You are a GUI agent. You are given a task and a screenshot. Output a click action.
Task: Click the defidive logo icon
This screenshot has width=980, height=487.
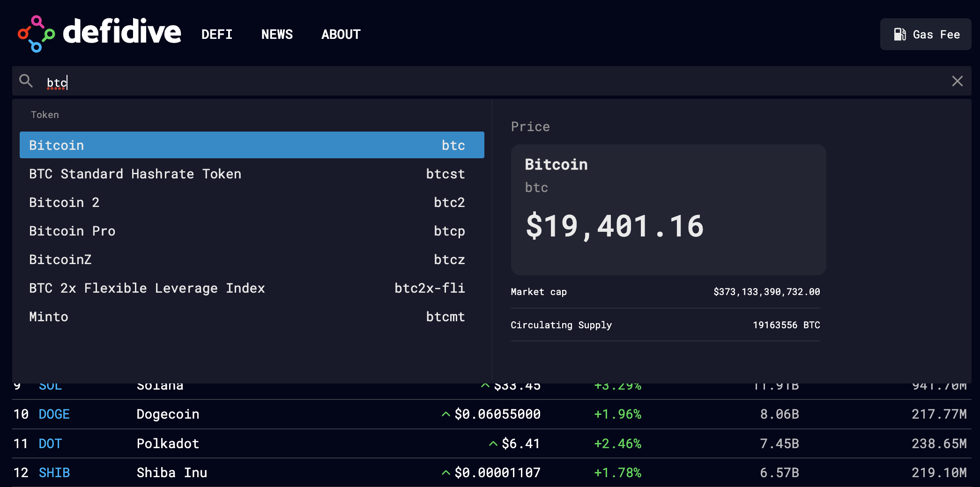(37, 34)
